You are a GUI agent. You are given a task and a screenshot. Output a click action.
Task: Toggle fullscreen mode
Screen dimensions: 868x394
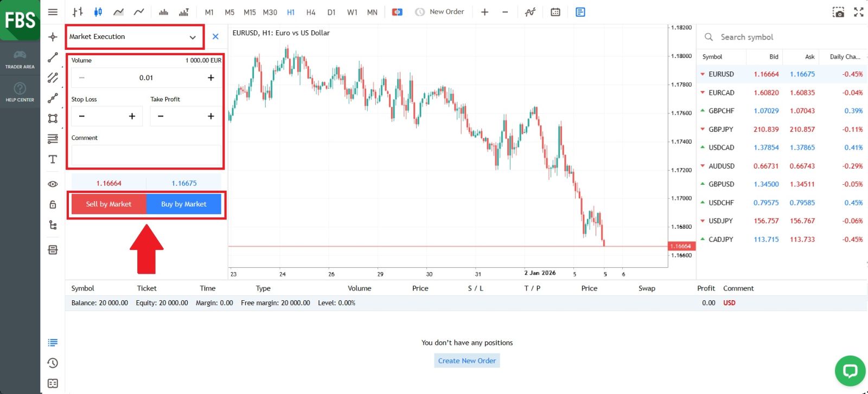(x=859, y=12)
